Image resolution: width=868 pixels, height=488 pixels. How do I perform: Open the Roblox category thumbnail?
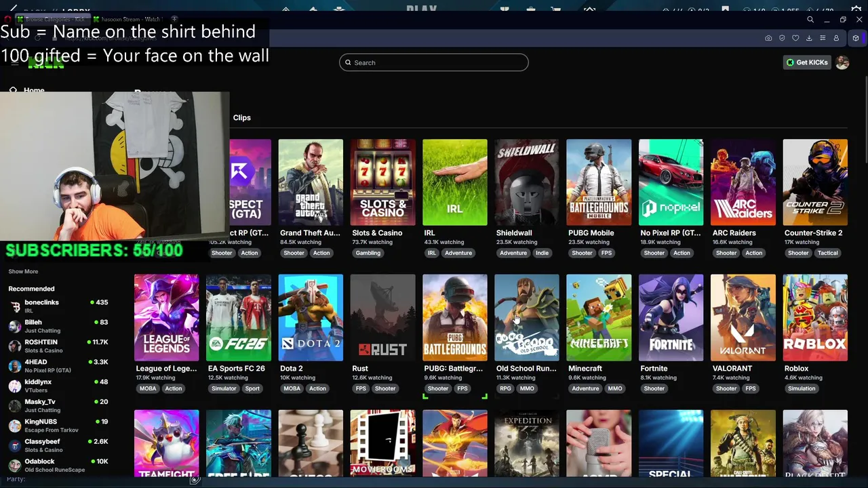tap(815, 318)
